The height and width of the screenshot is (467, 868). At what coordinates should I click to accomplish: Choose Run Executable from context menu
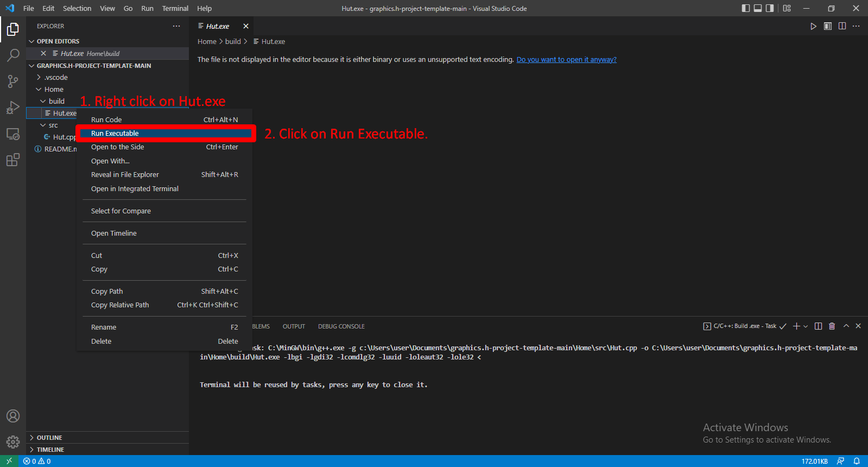164,133
